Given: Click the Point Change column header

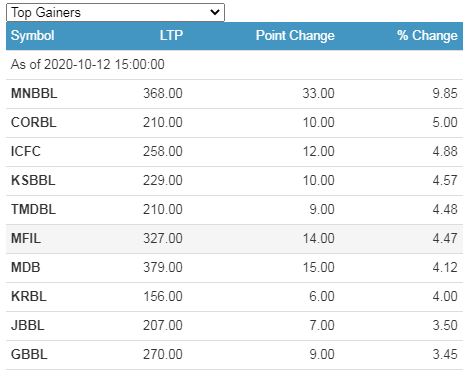Looking at the screenshot, I should [x=295, y=35].
